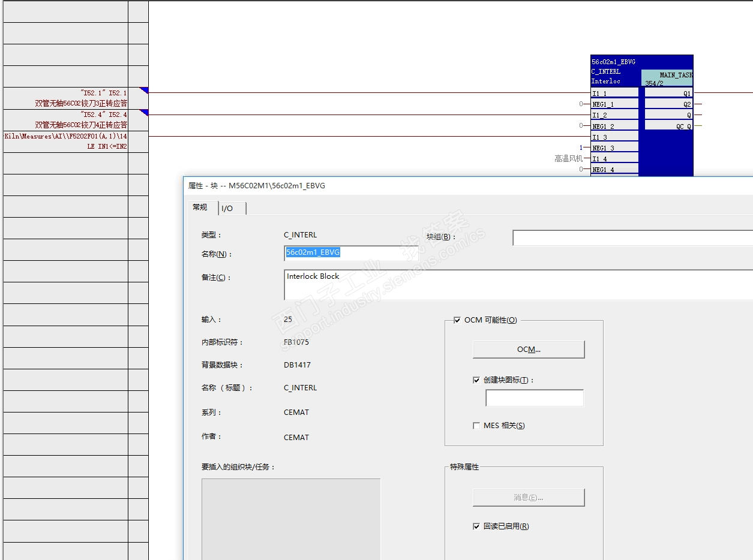The width and height of the screenshot is (753, 560).
Task: Toggle the 回读已启用 checkbox
Action: click(x=476, y=526)
